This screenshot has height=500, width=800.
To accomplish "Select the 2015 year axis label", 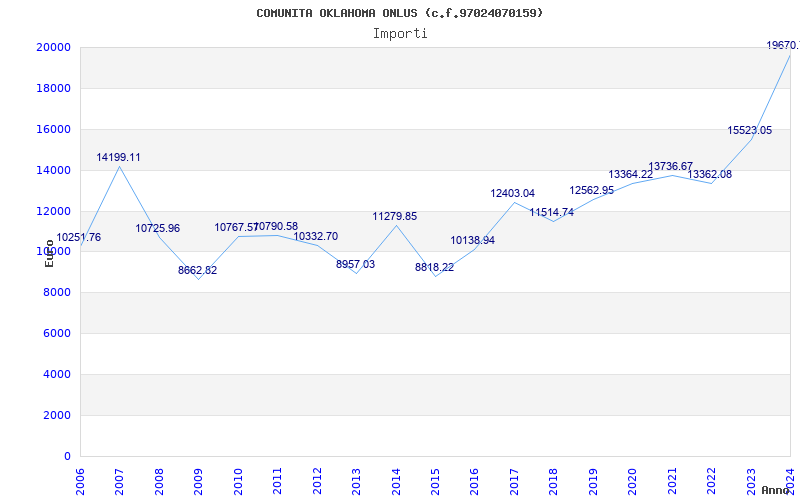I will (435, 482).
